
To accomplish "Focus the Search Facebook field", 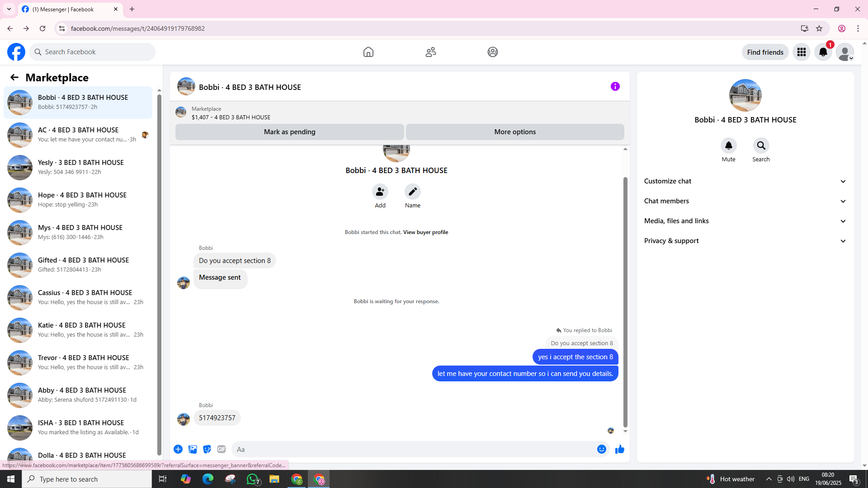I will coord(92,52).
